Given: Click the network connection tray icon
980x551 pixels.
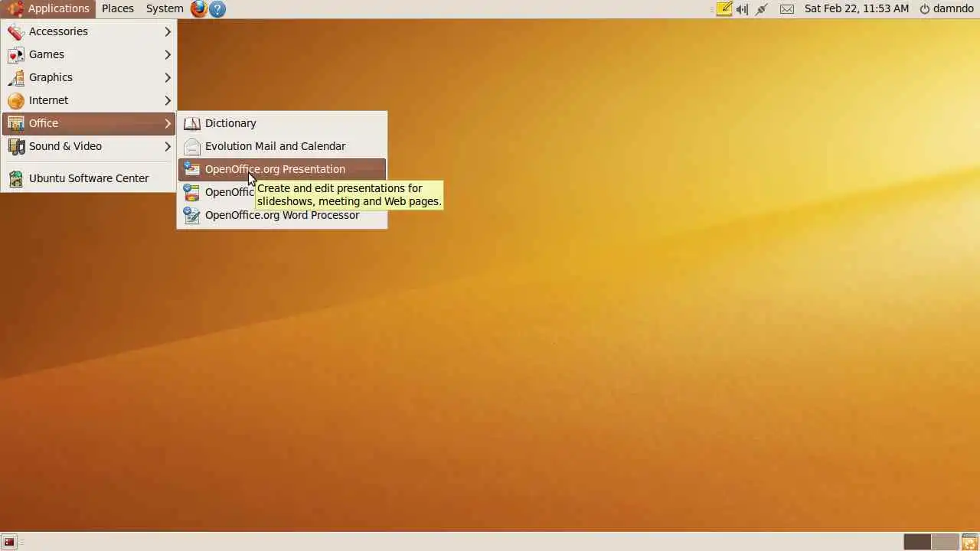Looking at the screenshot, I should (x=762, y=9).
